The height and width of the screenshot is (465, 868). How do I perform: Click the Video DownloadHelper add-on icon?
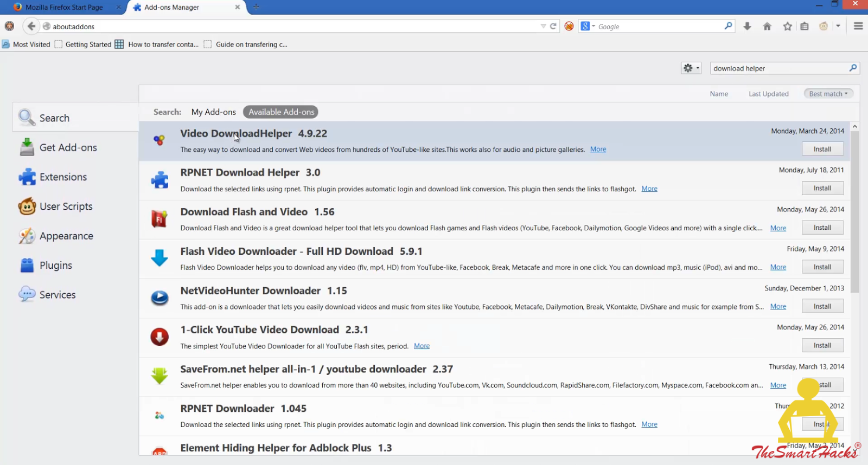click(x=159, y=140)
